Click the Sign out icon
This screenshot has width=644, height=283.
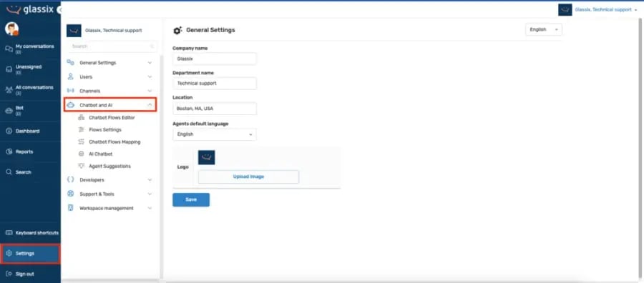[x=9, y=274]
